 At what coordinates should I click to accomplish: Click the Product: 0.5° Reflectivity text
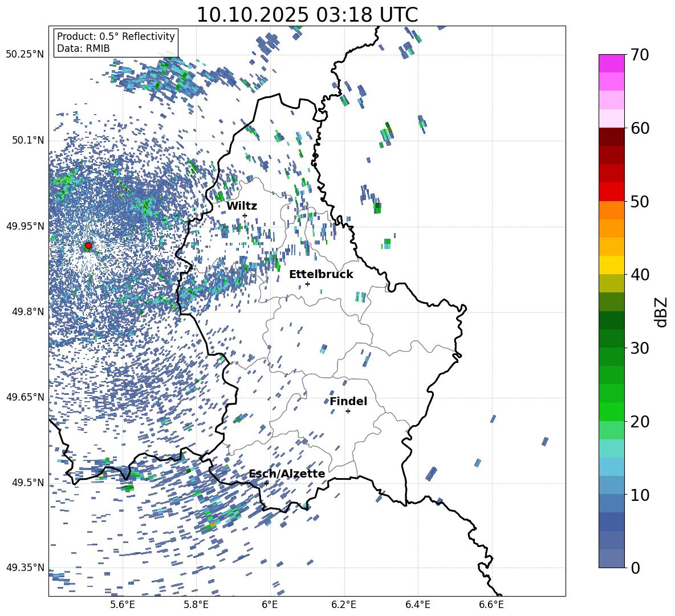click(116, 36)
